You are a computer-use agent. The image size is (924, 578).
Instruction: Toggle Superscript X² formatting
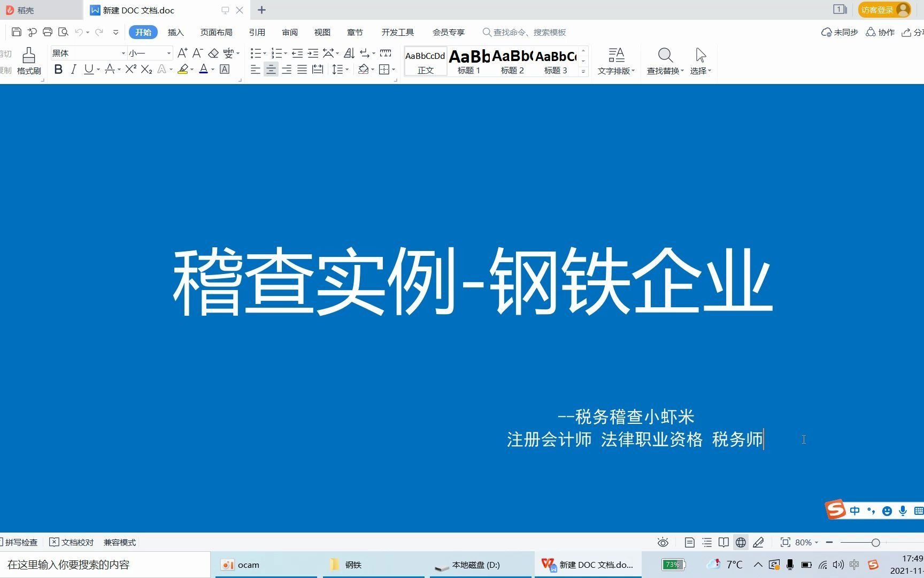(x=131, y=69)
